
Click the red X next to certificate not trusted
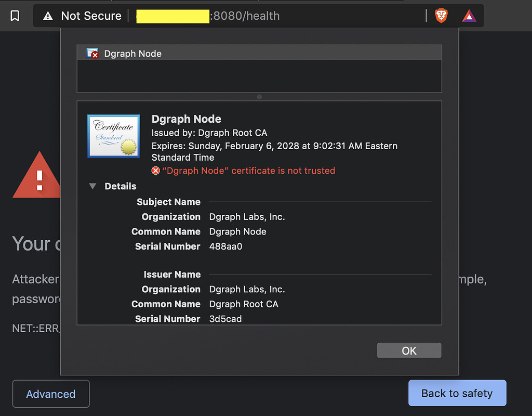[155, 171]
